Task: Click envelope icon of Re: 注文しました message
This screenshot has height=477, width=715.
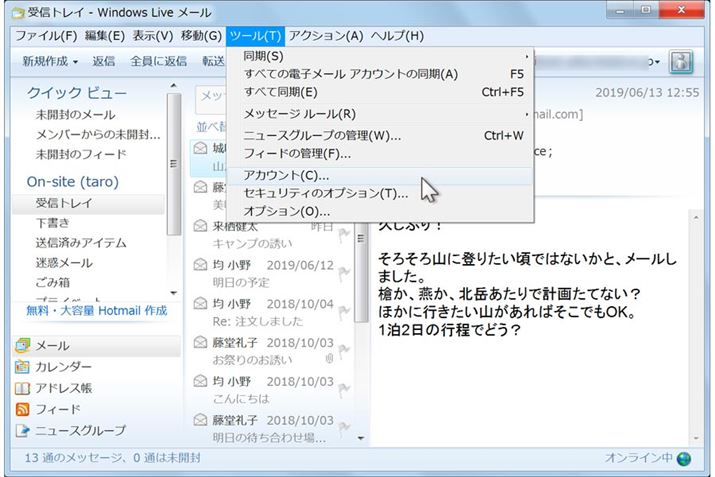Action: pos(200,303)
